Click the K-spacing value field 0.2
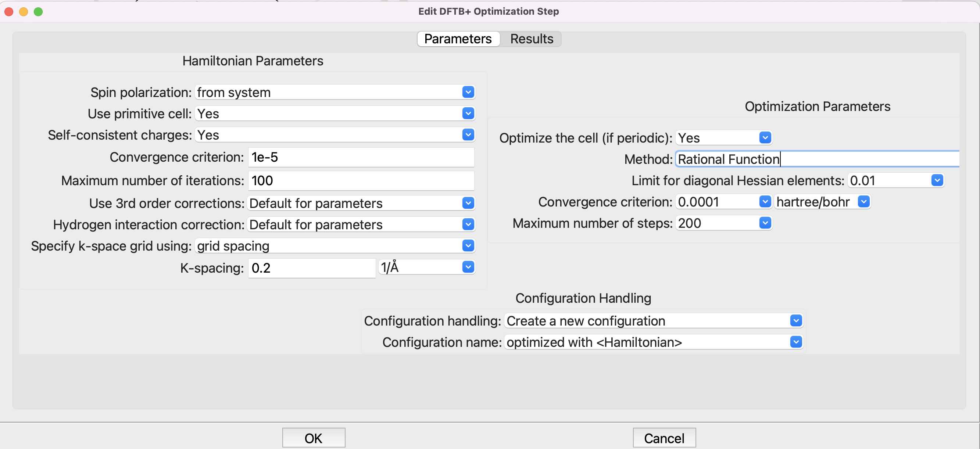This screenshot has width=980, height=449. coord(312,268)
